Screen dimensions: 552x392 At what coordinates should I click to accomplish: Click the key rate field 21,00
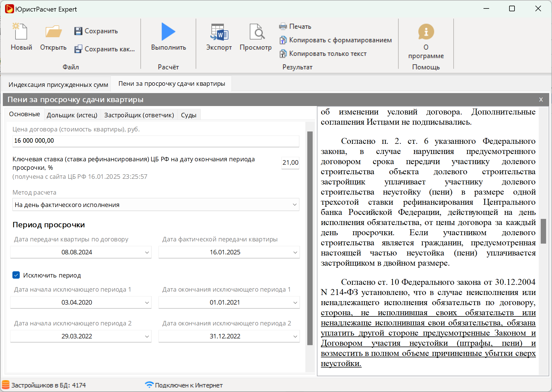290,163
